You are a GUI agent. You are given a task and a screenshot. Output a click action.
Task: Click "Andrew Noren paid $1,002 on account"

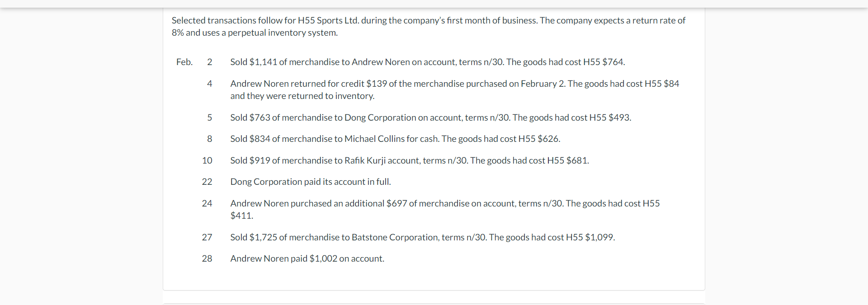pyautogui.click(x=307, y=258)
